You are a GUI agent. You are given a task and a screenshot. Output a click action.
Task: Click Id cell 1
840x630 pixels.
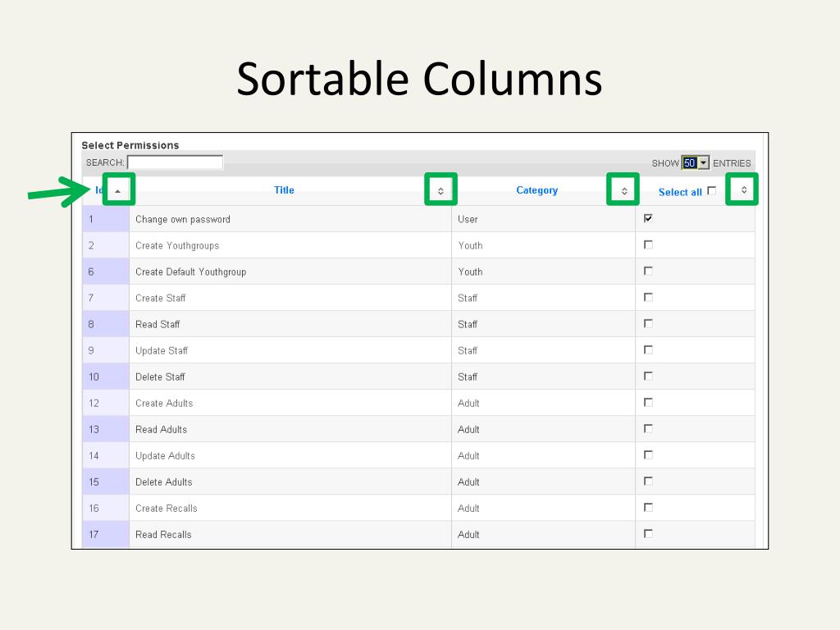point(106,219)
